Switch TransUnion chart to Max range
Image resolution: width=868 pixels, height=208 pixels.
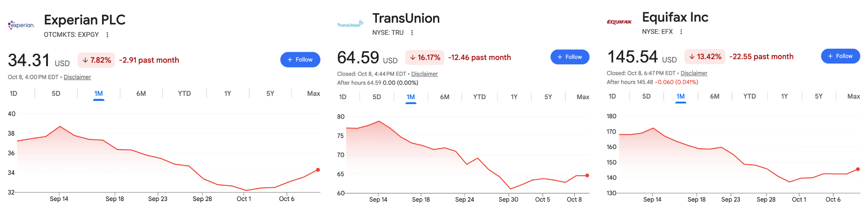point(583,97)
